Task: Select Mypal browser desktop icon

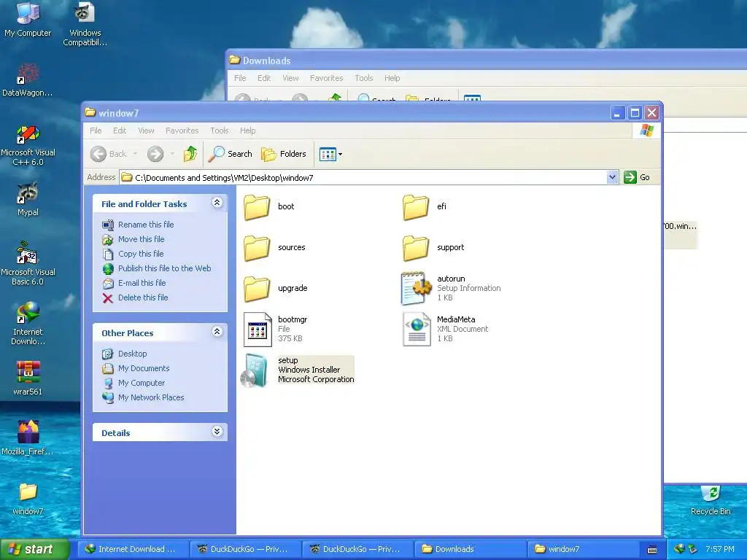Action: [28, 199]
